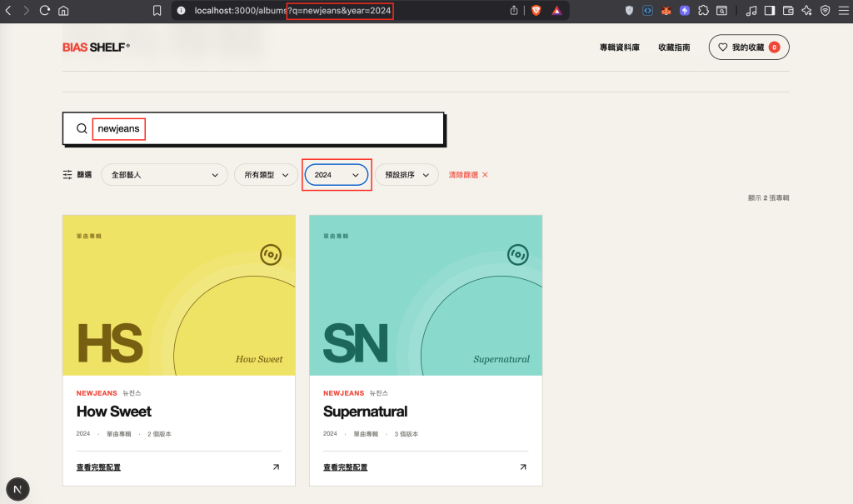The image size is (853, 504).
Task: Open the 收藏指南 nav item
Action: 674,47
